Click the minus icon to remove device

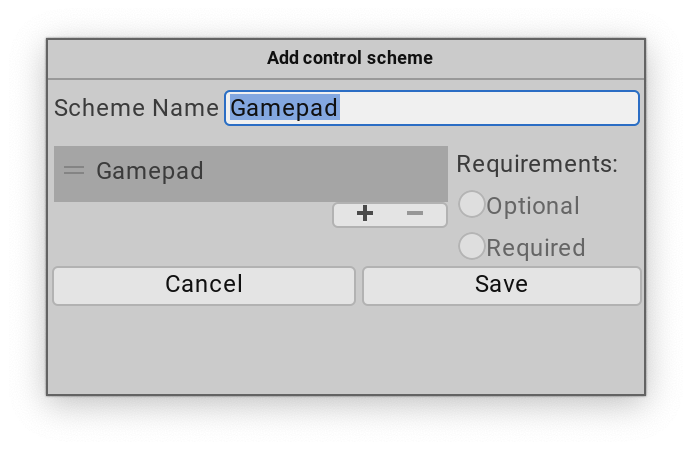pos(415,214)
